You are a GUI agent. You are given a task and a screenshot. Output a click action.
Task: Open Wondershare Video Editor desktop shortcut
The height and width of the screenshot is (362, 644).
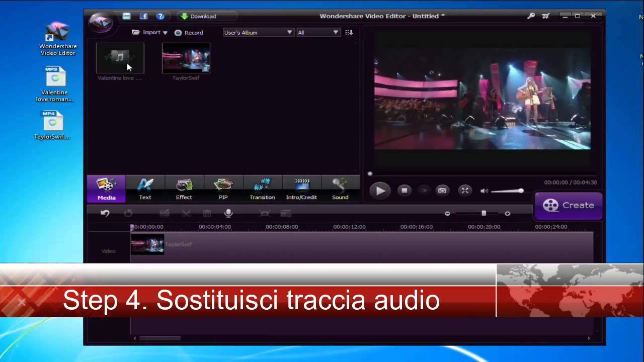(x=58, y=39)
